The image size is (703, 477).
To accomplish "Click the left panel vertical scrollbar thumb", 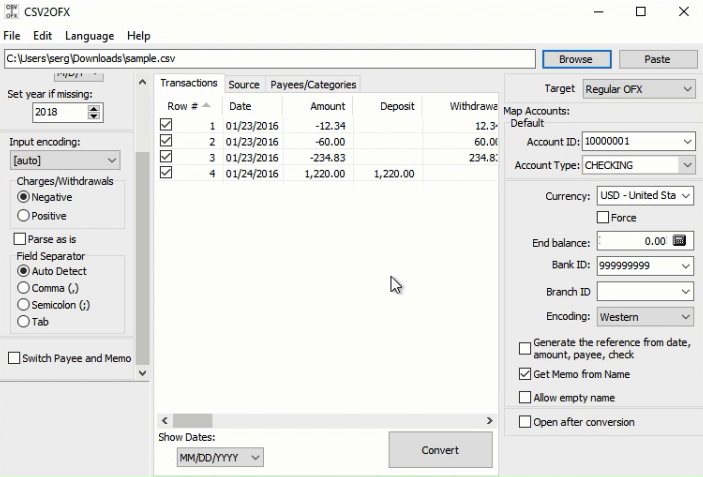I will pyautogui.click(x=143, y=258).
